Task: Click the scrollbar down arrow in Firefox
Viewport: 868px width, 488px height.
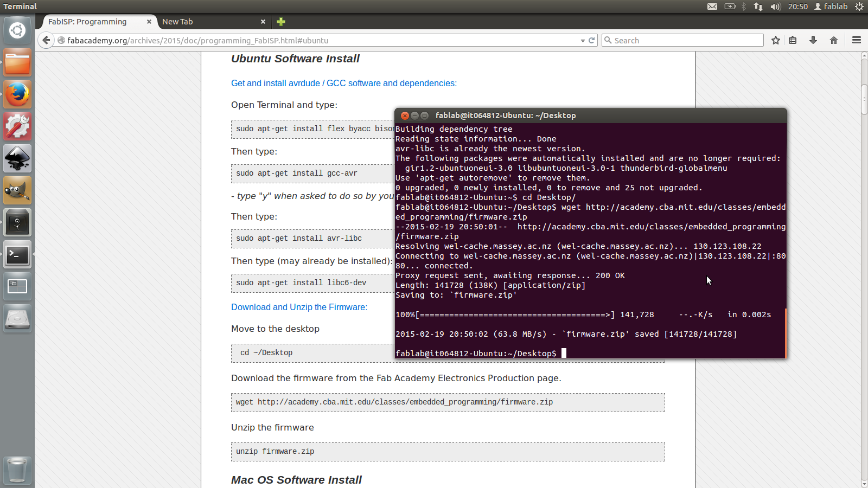Action: (x=864, y=484)
